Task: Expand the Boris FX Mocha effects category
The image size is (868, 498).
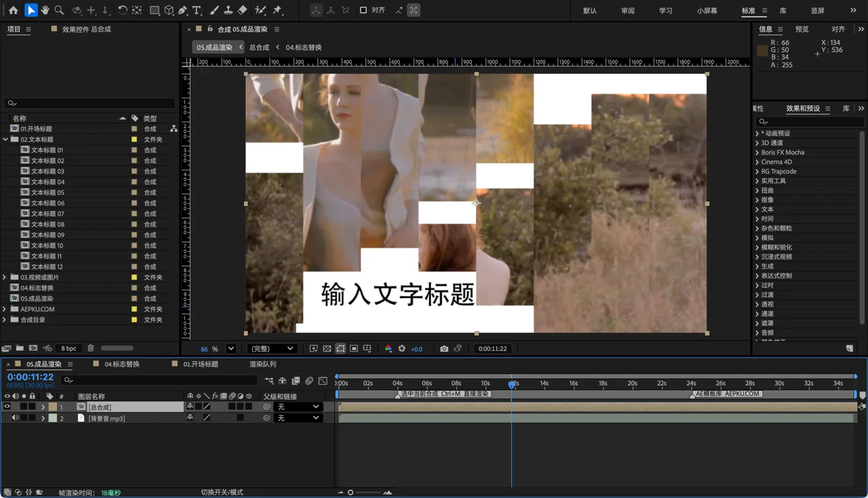Action: pos(757,153)
